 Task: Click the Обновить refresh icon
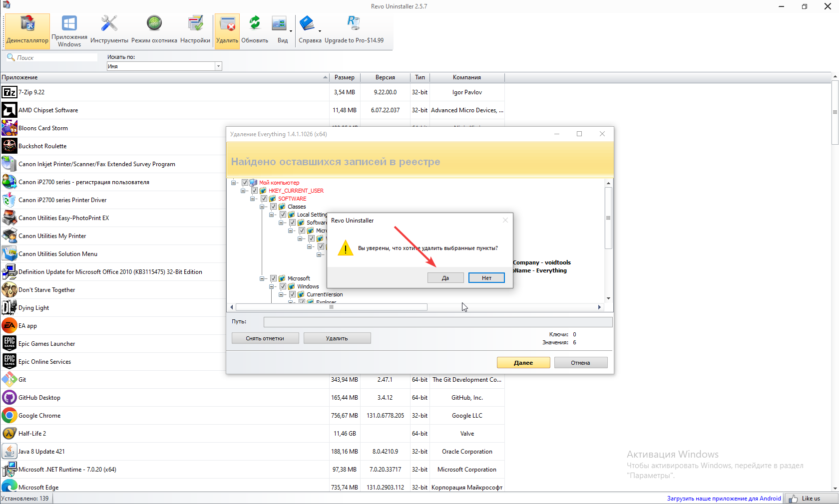(255, 31)
